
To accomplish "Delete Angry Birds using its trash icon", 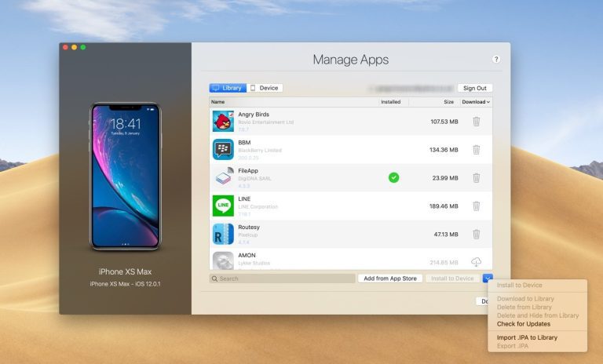I will (476, 122).
